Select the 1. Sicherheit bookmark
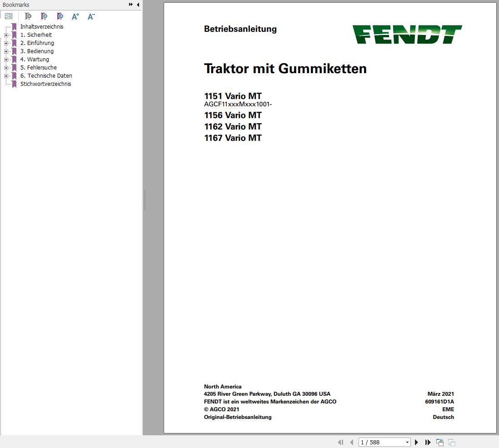Image resolution: width=499 pixels, height=448 pixels. click(36, 35)
